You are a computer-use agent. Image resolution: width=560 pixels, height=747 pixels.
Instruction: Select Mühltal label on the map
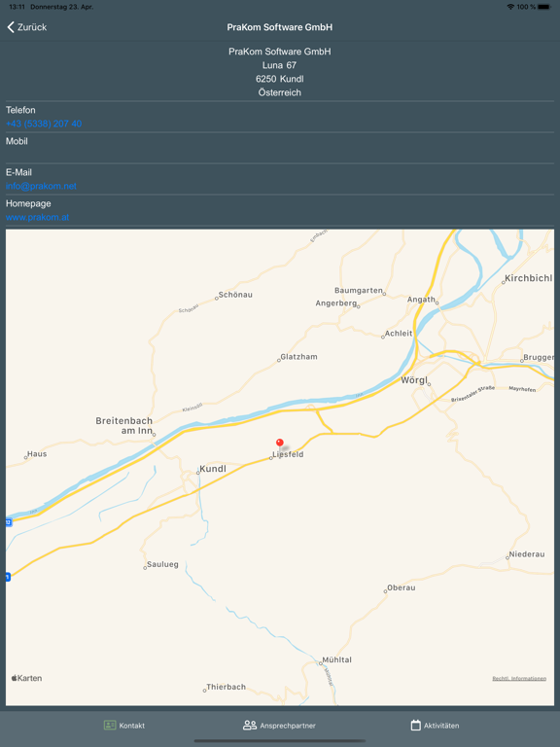tap(336, 659)
